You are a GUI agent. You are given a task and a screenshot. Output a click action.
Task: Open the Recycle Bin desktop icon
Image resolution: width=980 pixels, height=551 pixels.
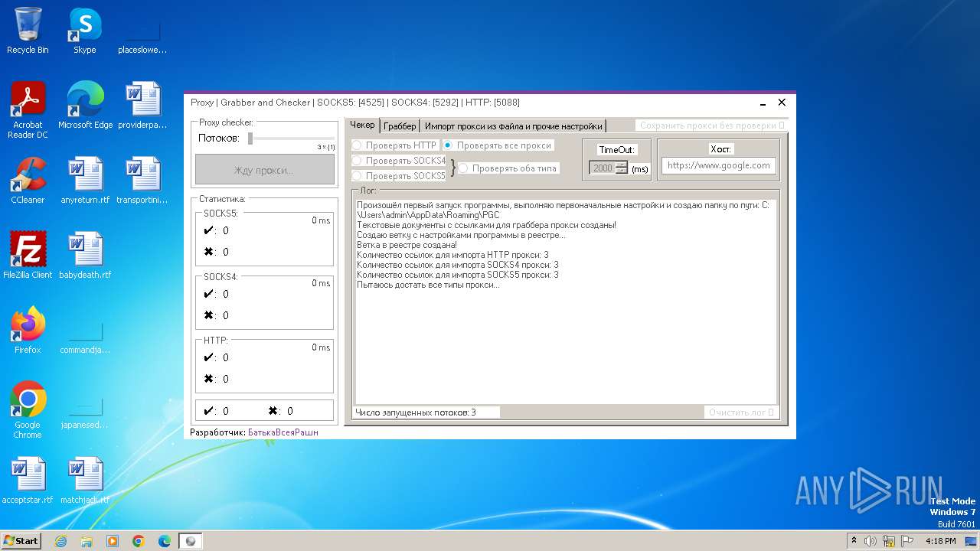(28, 31)
